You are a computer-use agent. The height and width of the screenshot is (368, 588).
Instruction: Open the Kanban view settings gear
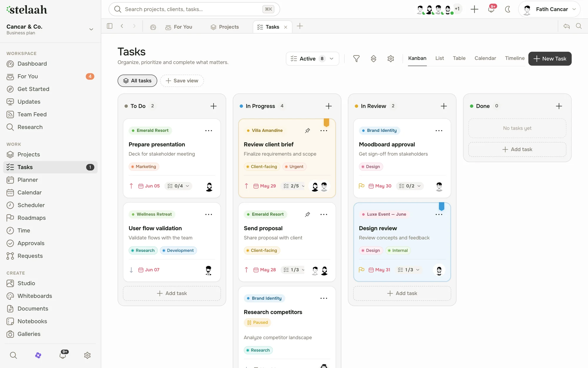coord(391,59)
